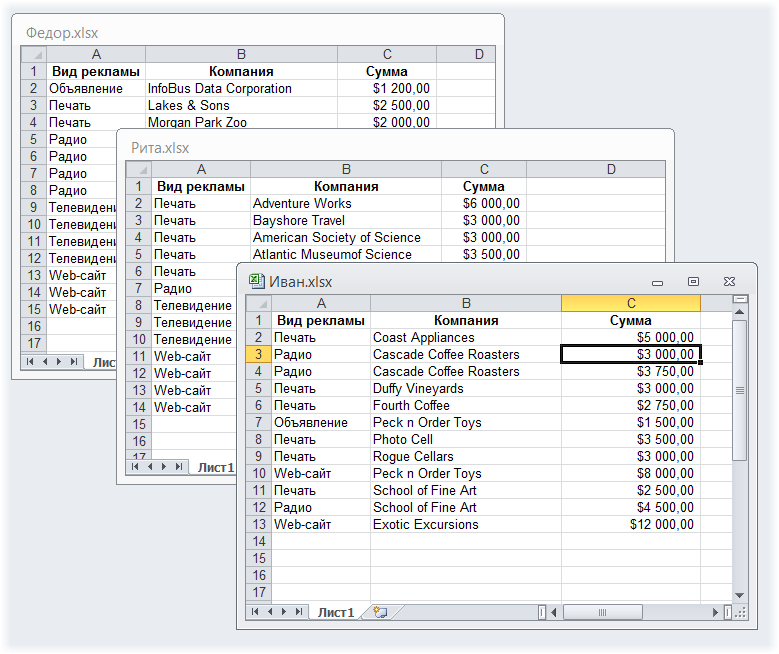Go to the last sheet in Иван.xlsx
Image resolution: width=779 pixels, height=654 pixels.
pyautogui.click(x=299, y=612)
